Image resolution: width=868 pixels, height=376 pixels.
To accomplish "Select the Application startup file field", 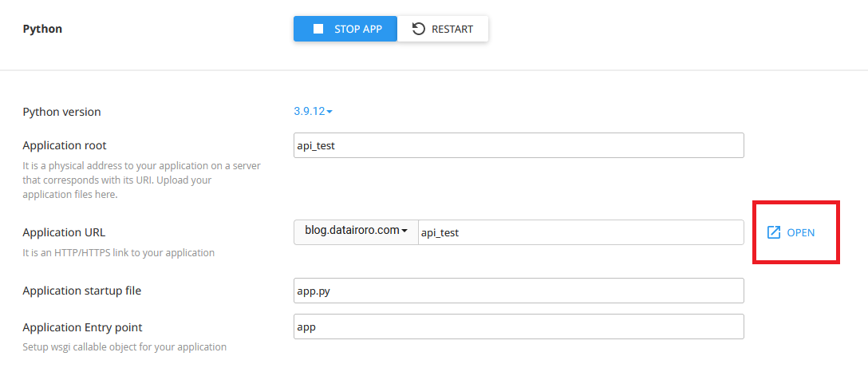I will pos(519,291).
